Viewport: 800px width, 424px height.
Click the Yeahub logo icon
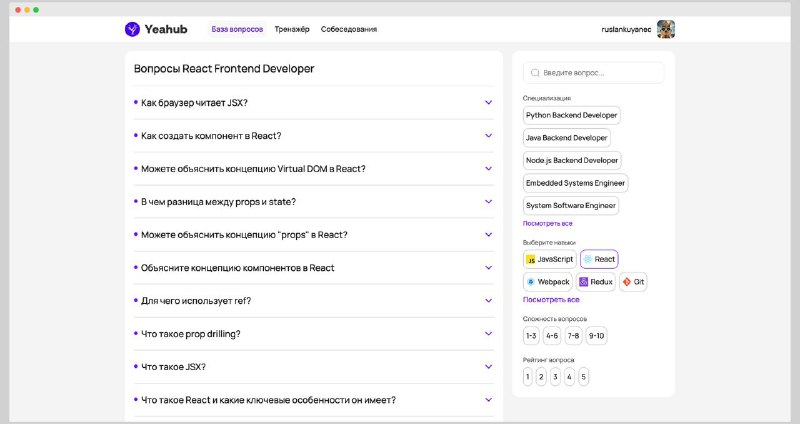(132, 29)
